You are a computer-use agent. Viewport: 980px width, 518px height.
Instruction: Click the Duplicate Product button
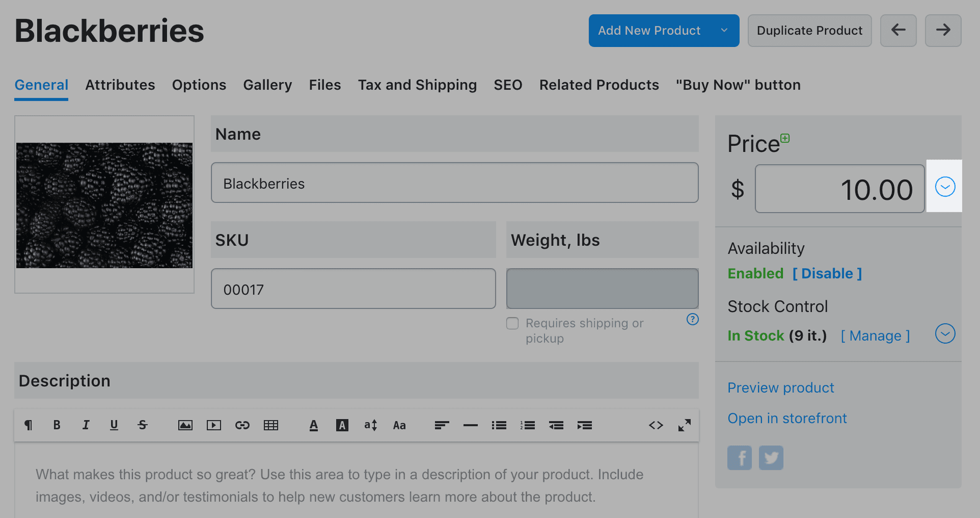coord(810,31)
